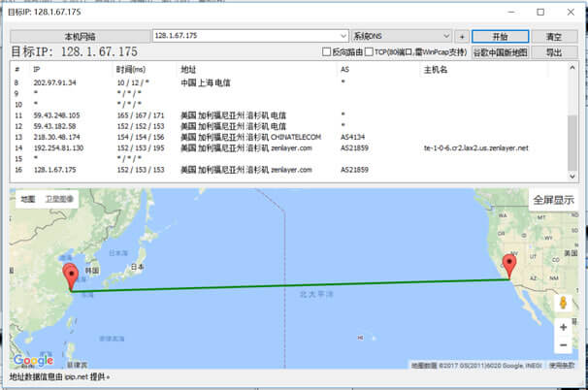Viewport: 588px width, 390px height.
Task: Click the Google logo on map
Action: (x=33, y=360)
